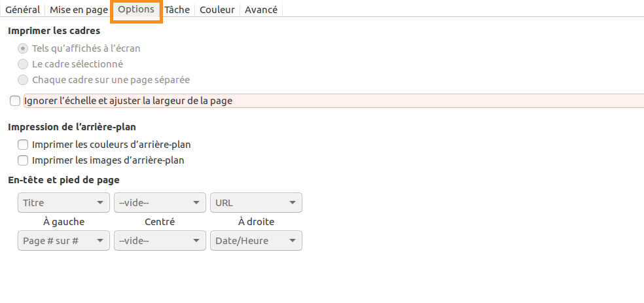The width and height of the screenshot is (644, 303).
Task: Open the 'Date/Heure' footer dropdown
Action: pos(256,241)
